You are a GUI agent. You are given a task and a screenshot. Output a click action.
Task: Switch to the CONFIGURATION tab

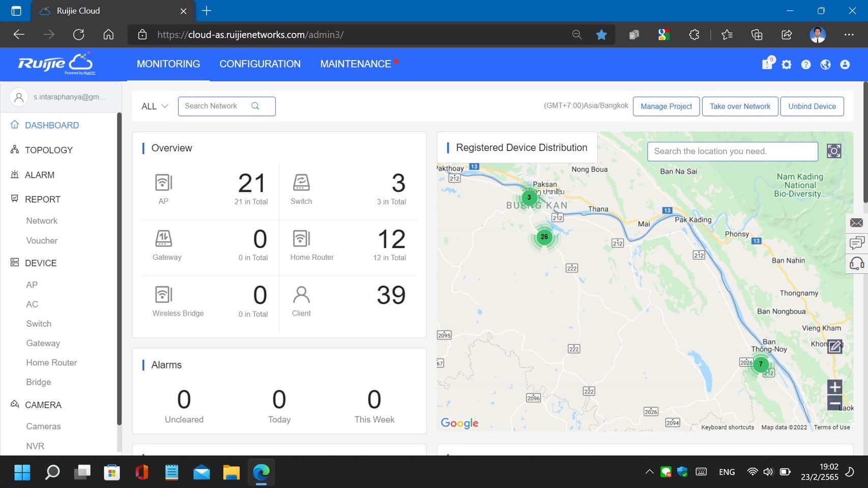pyautogui.click(x=260, y=64)
